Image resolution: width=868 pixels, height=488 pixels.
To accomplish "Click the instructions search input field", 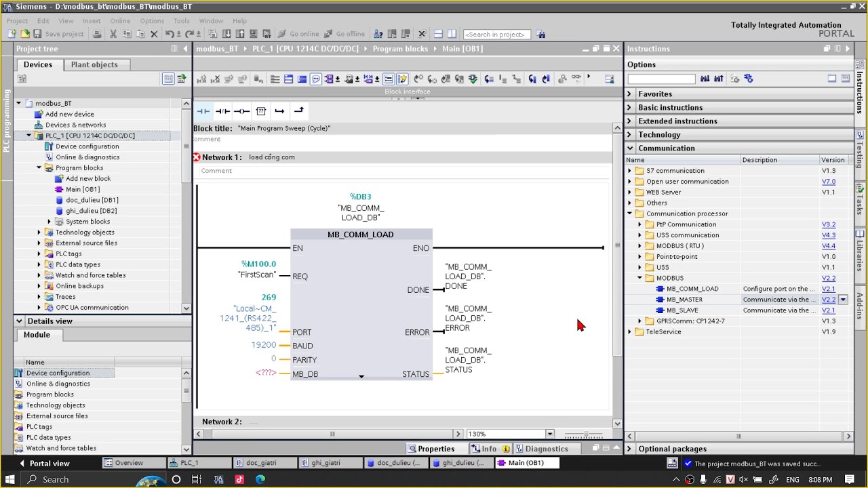I will click(661, 79).
